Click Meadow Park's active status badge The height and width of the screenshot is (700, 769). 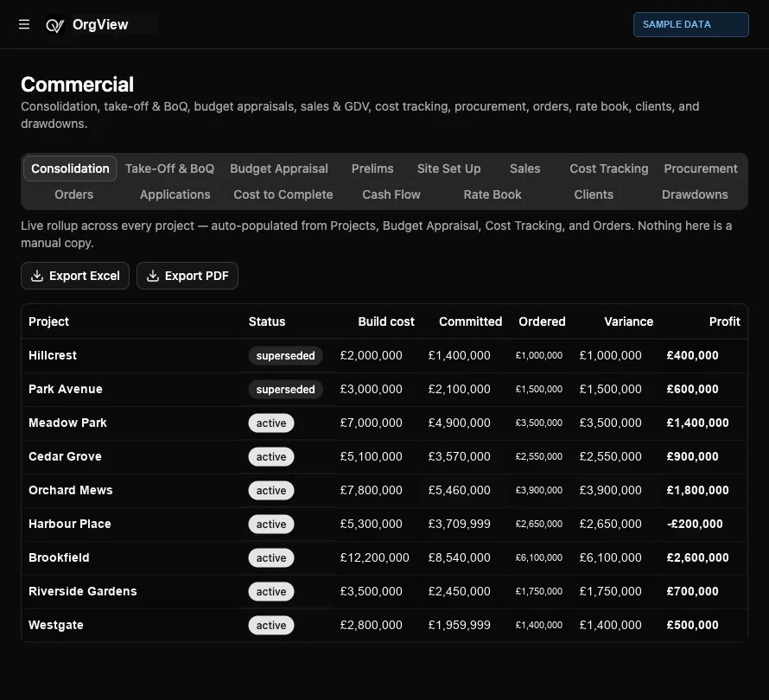[x=271, y=423]
